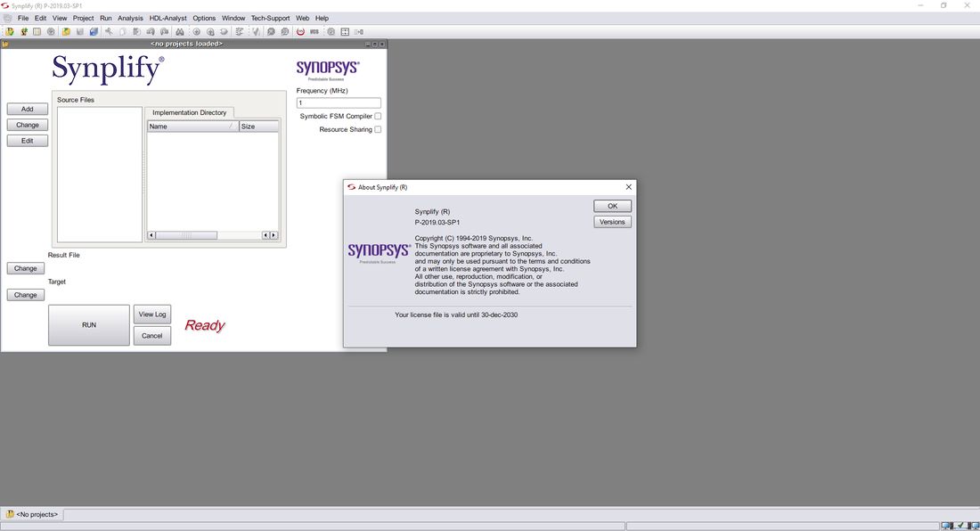The height and width of the screenshot is (531, 980).
Task: Open the File menu
Action: click(x=23, y=18)
